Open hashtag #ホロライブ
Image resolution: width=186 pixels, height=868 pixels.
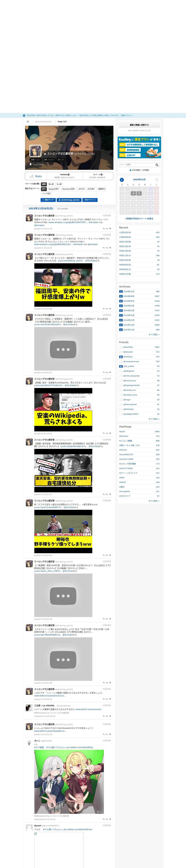click(x=125, y=496)
